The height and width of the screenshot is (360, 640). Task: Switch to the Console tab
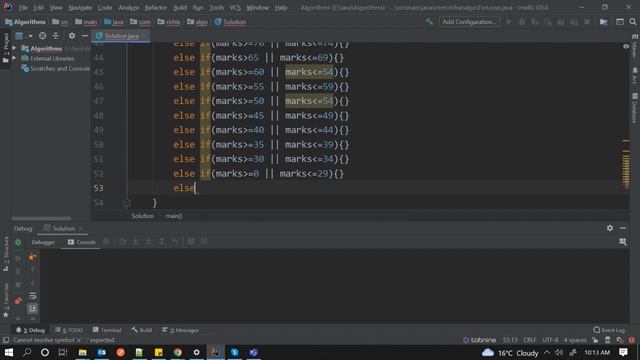(82, 242)
